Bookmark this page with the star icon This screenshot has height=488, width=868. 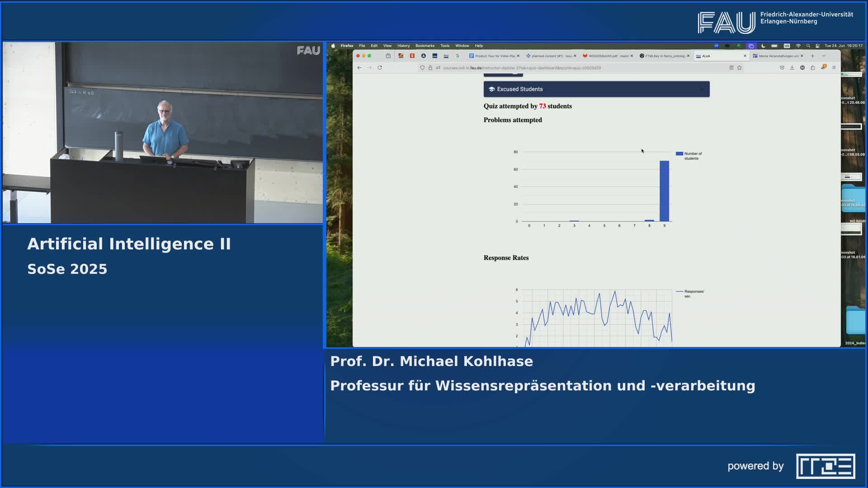point(740,68)
